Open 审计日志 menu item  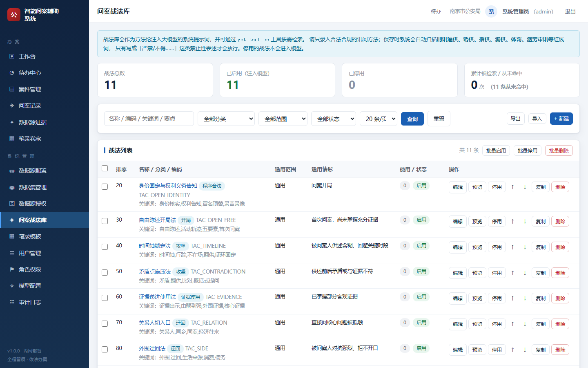coord(45,302)
